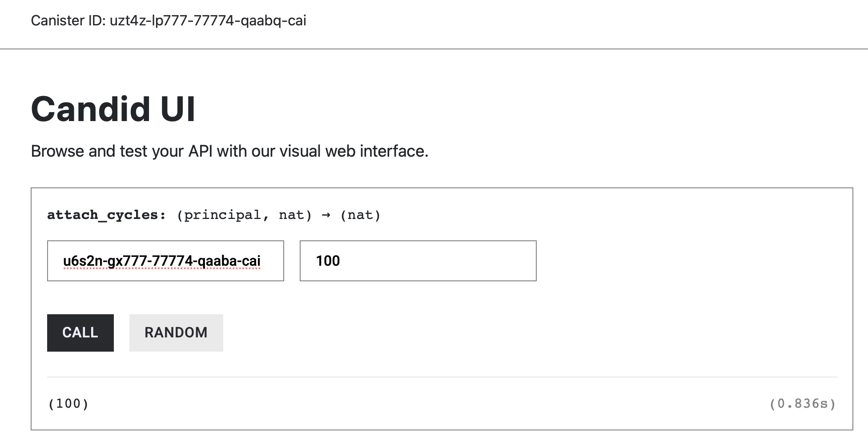Screen dimensions: 868x446
Task: Click the RANDOM button to generate random arguments
Action: point(176,332)
